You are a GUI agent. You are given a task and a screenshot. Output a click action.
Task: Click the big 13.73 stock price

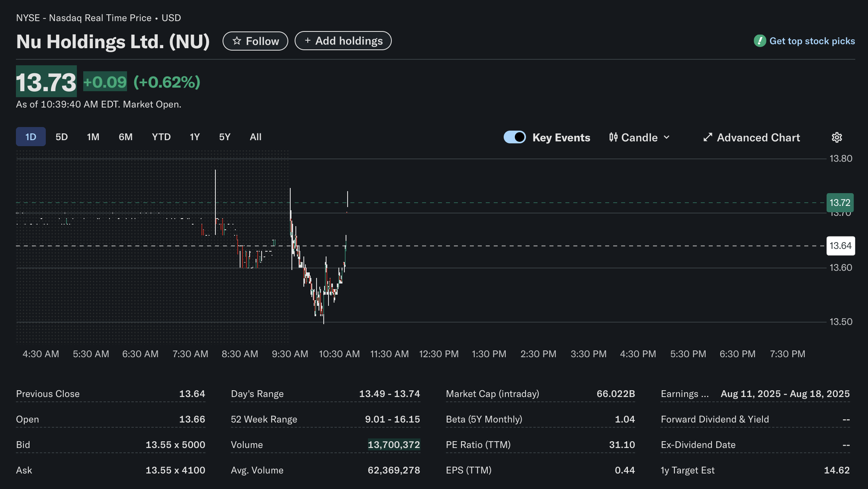tap(46, 82)
